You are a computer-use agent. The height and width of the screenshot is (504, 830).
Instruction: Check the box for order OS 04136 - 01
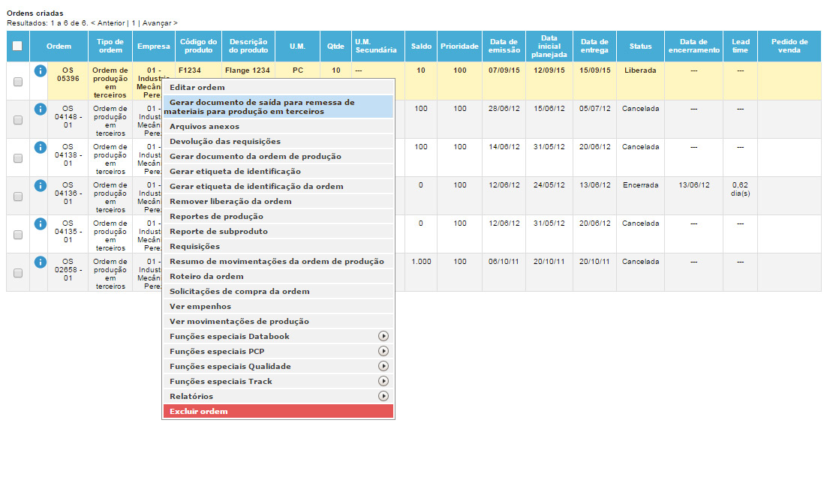click(x=18, y=196)
